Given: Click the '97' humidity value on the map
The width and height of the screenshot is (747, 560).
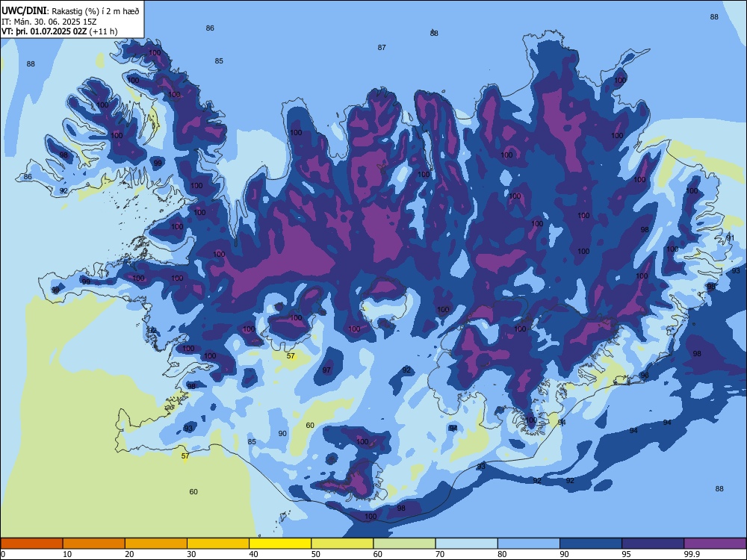Looking at the screenshot, I should click(x=326, y=370).
